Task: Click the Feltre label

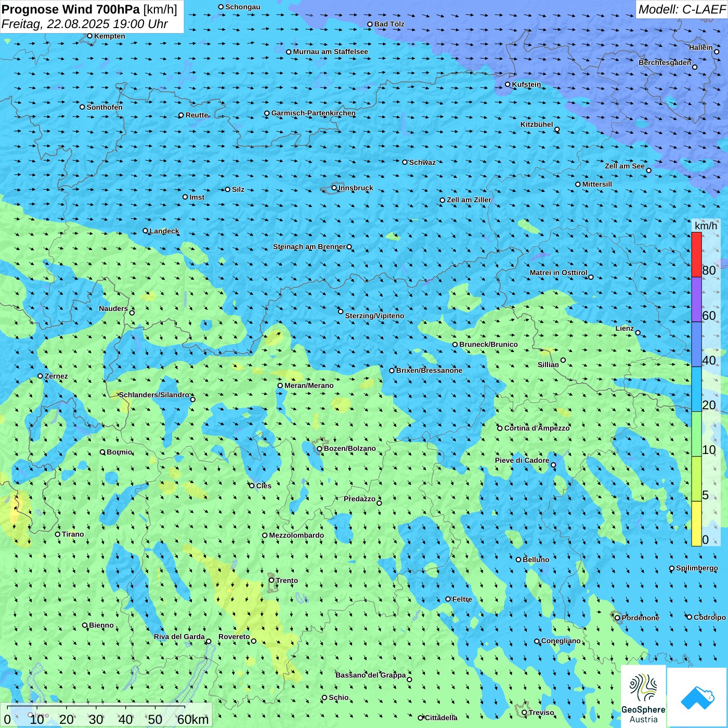Action: pyautogui.click(x=462, y=599)
